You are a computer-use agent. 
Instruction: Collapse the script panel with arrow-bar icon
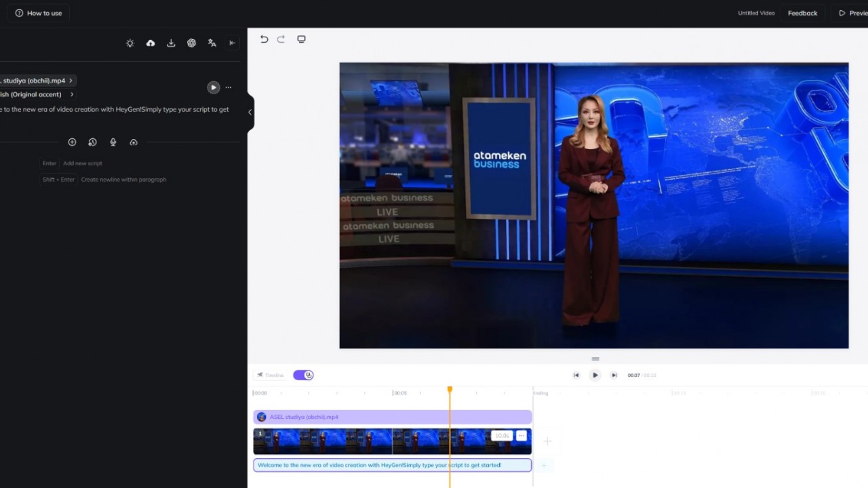(x=232, y=43)
